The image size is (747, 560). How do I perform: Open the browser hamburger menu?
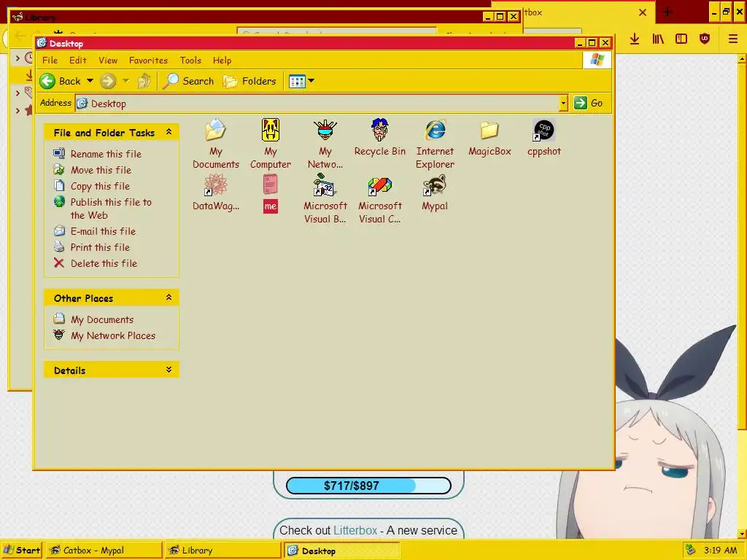(x=732, y=39)
